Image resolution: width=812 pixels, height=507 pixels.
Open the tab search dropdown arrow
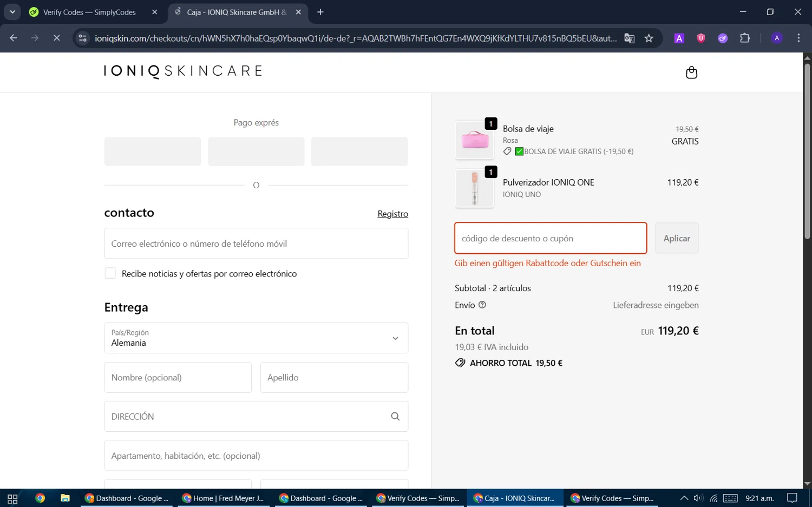(x=12, y=12)
